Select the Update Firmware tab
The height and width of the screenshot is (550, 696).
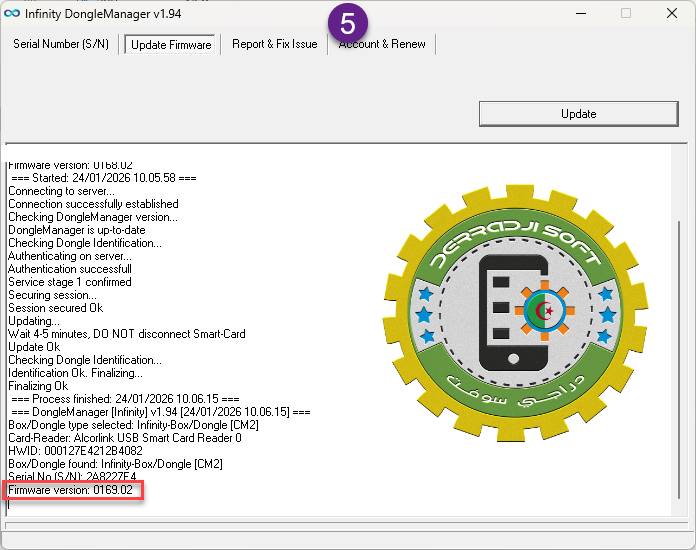(171, 45)
